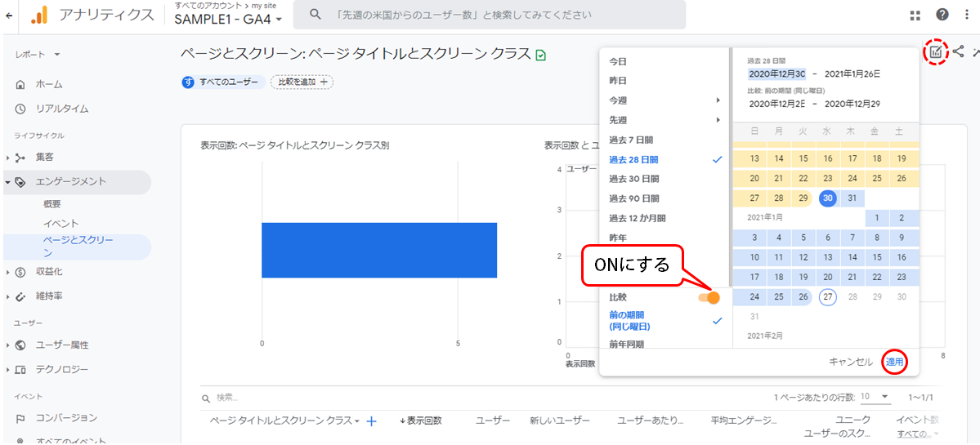Click the end date field 2021年1月26

point(852,74)
